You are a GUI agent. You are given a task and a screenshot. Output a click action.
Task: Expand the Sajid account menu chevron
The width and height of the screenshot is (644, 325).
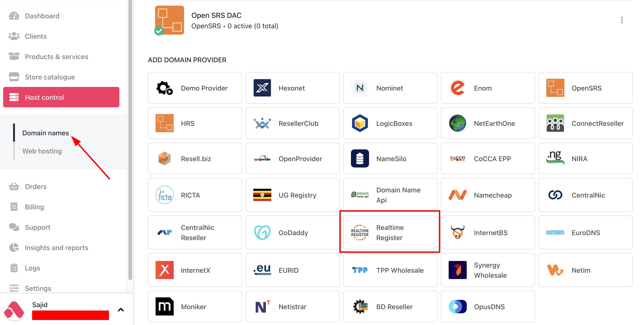121,310
